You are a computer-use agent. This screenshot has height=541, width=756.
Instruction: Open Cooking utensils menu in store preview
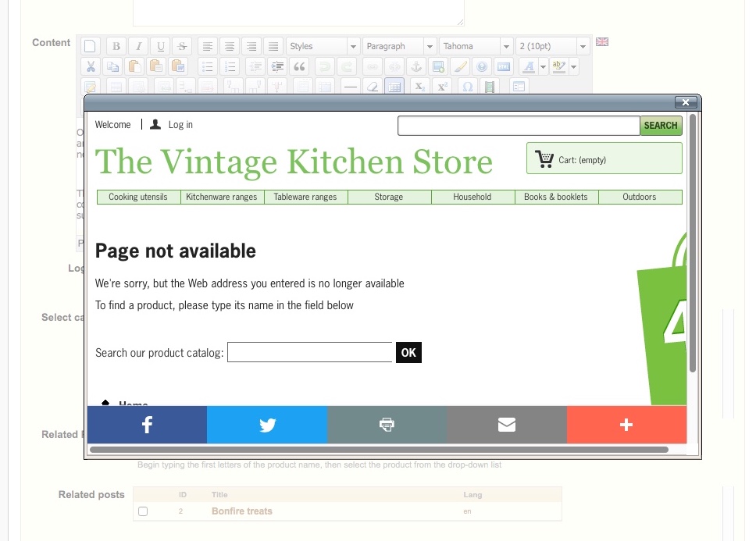point(138,197)
